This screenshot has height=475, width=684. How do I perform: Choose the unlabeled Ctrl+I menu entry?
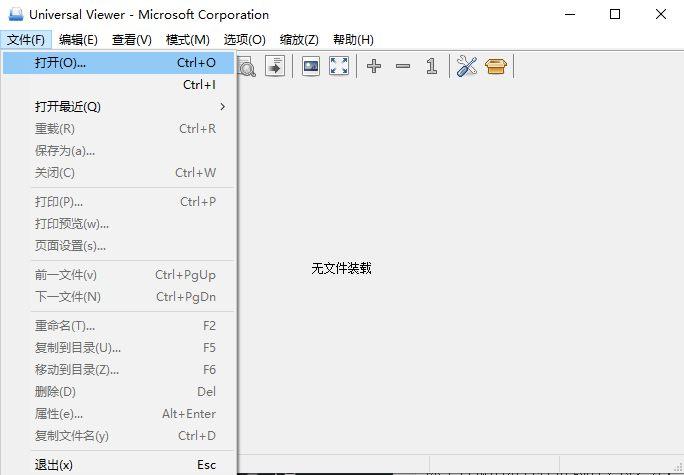tap(119, 85)
